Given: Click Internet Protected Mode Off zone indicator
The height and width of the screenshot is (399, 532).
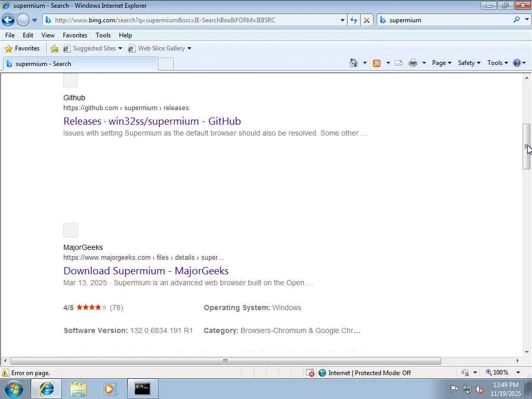Looking at the screenshot, I should (x=365, y=373).
